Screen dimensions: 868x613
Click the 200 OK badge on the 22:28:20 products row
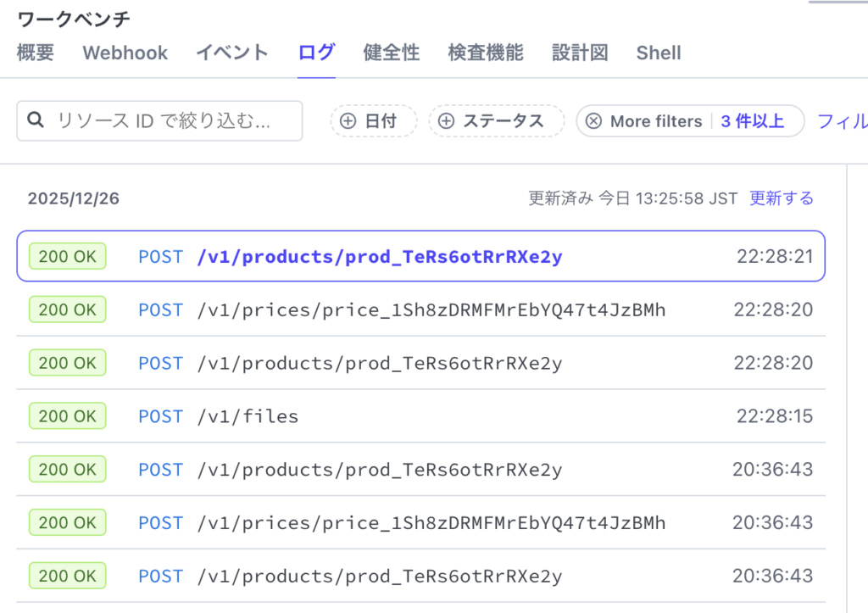67,362
